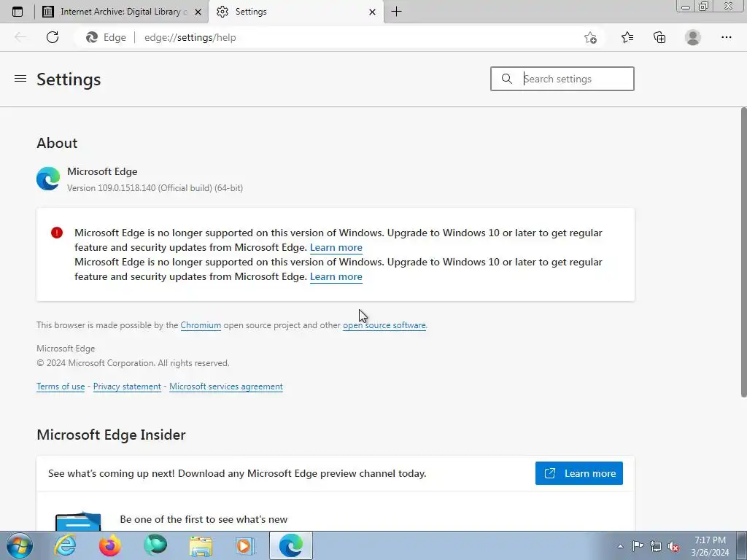Click the Search settings field
Viewport: 747px width, 560px height.
point(562,79)
